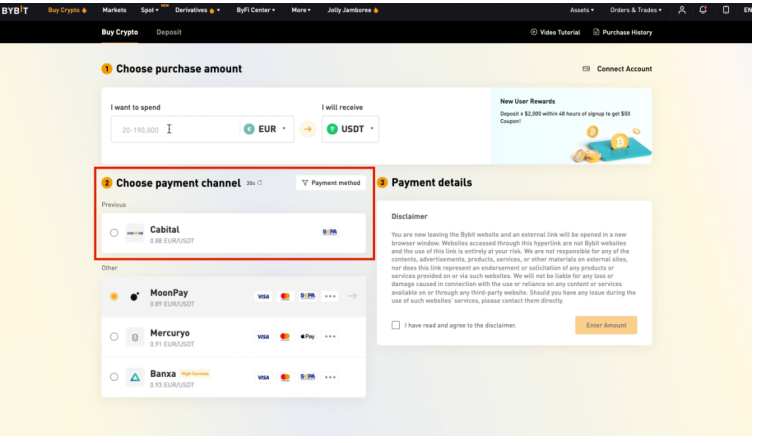
Task: Go to Markets in the top navigation
Action: coord(114,10)
